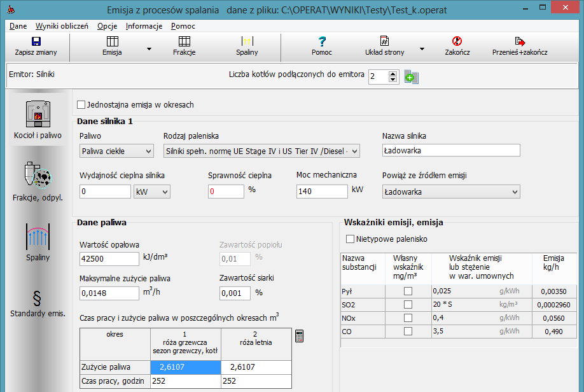Click the Moc mechaniczna field
The height and width of the screenshot is (392, 584).
click(x=322, y=192)
